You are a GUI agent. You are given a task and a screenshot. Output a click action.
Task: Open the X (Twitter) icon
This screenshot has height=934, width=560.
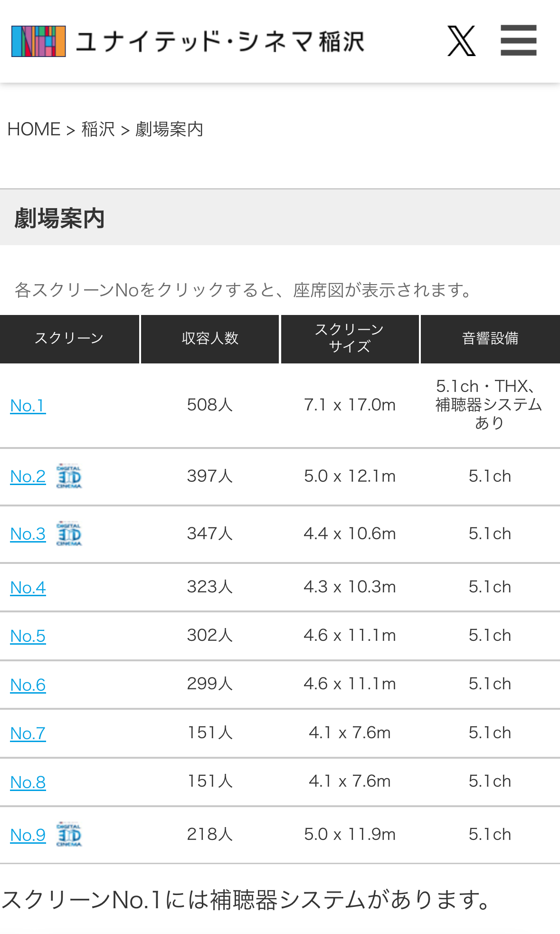point(461,41)
